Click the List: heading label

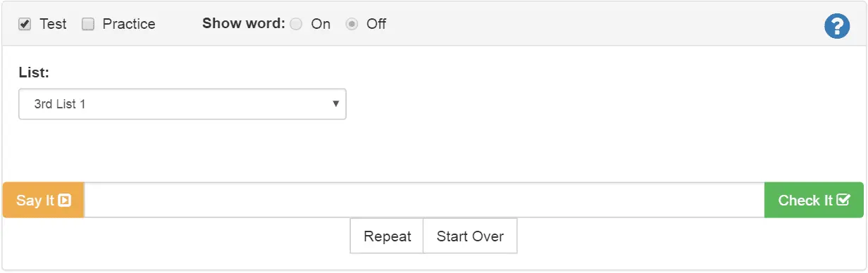[34, 72]
